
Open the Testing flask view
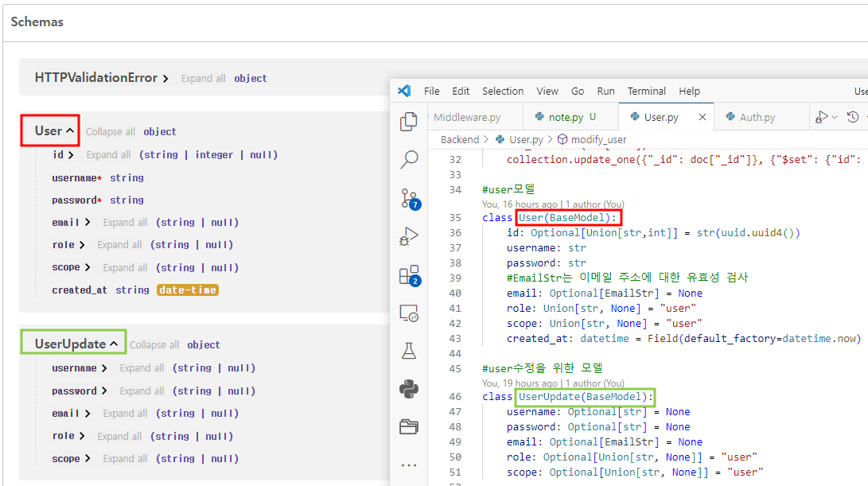coord(408,351)
